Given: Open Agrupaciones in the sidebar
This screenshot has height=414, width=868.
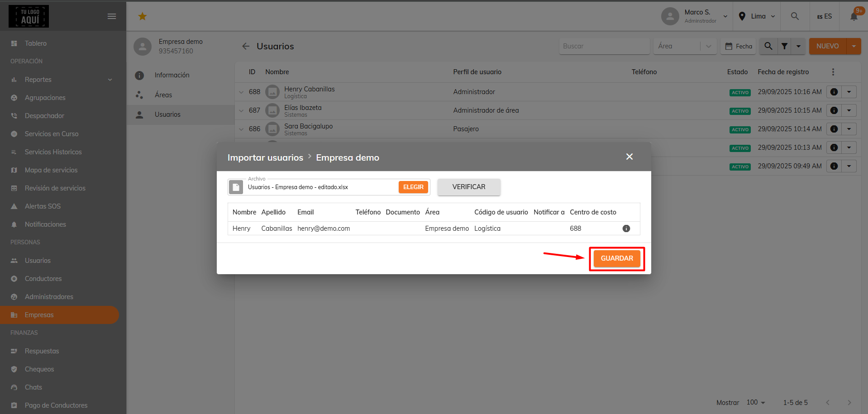Looking at the screenshot, I should coord(59,98).
